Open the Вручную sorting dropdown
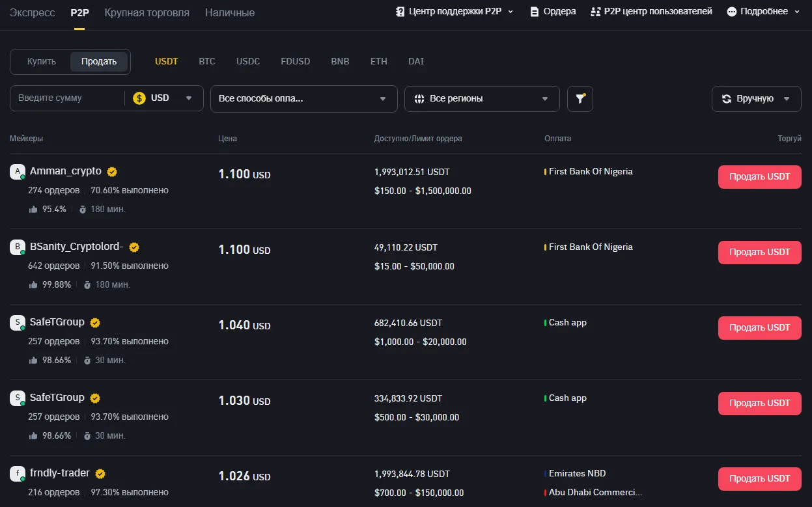 (x=756, y=98)
